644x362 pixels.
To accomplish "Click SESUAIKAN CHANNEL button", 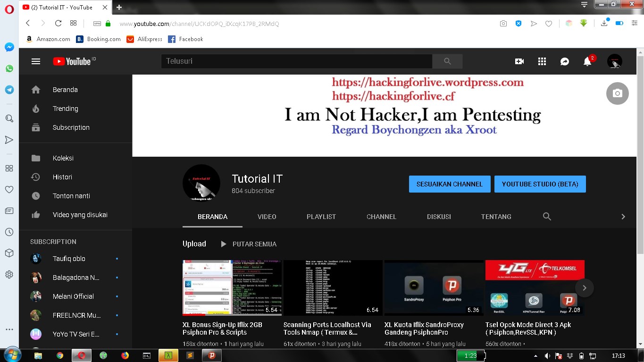I will pyautogui.click(x=450, y=184).
